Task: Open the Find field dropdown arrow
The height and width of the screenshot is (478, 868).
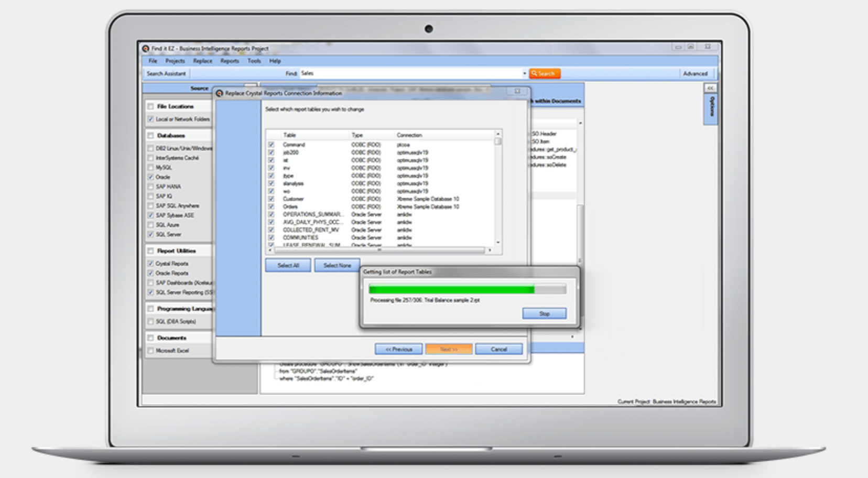Action: coord(524,74)
